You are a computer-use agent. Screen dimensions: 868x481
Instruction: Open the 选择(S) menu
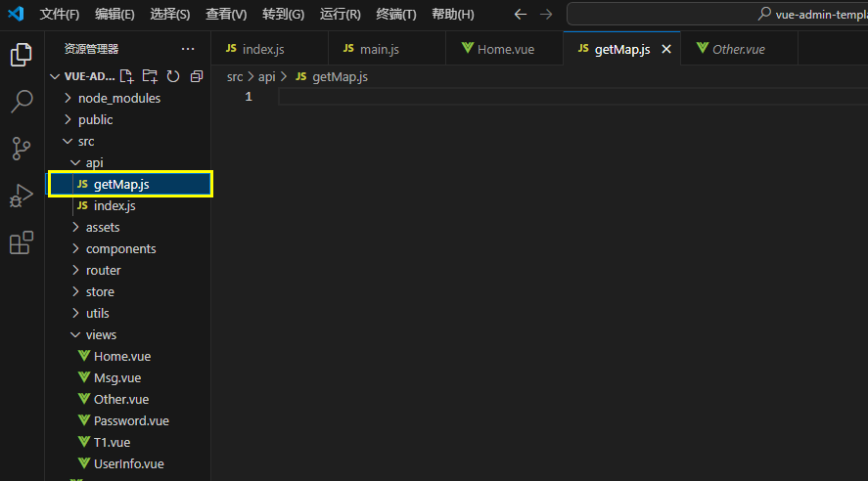[170, 15]
